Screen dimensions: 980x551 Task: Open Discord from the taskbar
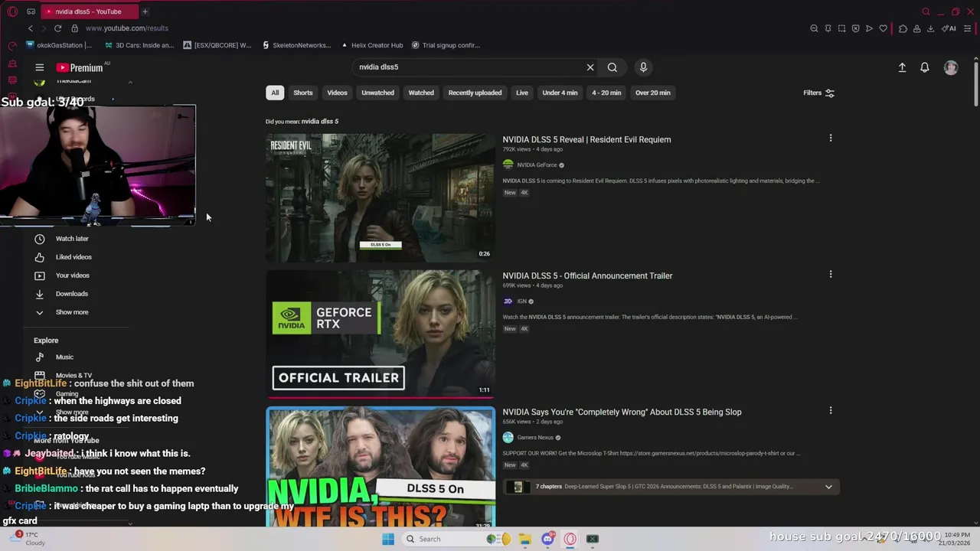[547, 539]
